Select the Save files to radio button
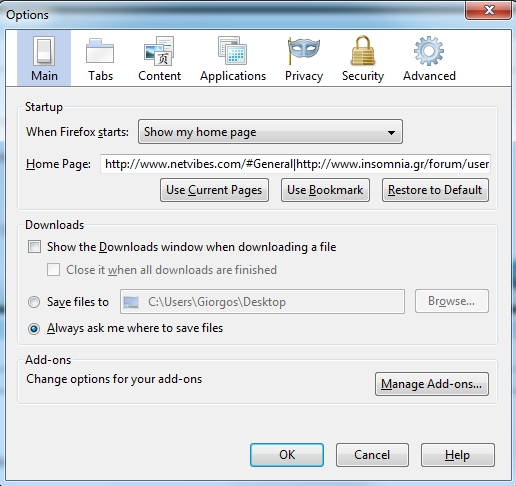This screenshot has width=516, height=486. pos(34,302)
